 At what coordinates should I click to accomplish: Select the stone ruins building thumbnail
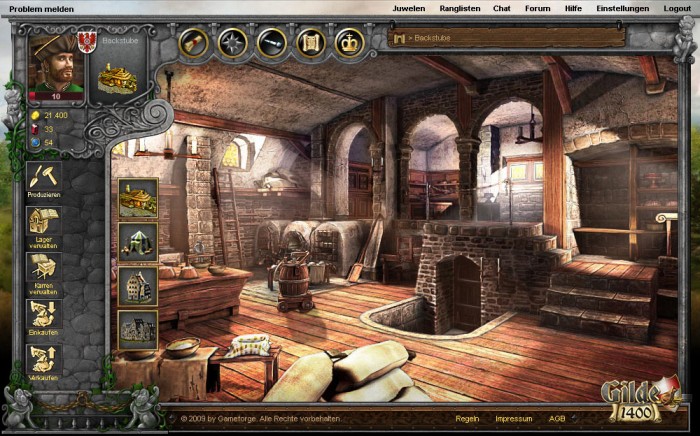tap(138, 330)
